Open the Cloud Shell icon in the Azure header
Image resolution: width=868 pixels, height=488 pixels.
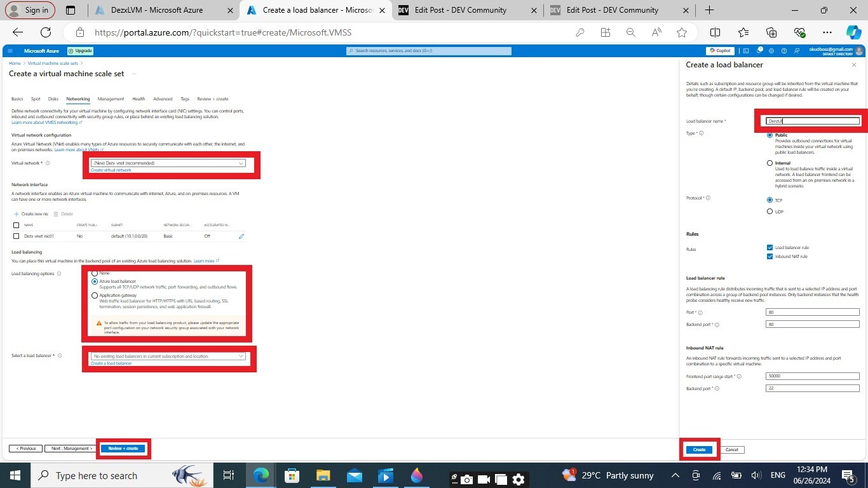[x=746, y=51]
